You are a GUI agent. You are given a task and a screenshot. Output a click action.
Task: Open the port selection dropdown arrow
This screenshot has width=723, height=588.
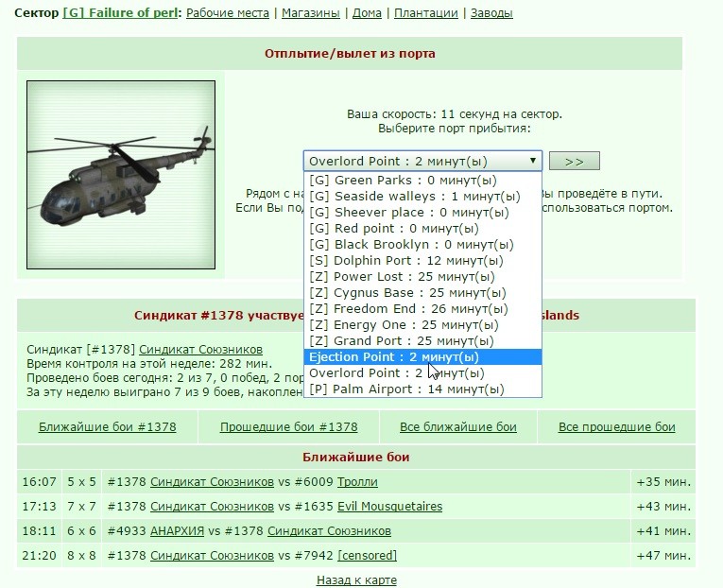[x=533, y=161]
